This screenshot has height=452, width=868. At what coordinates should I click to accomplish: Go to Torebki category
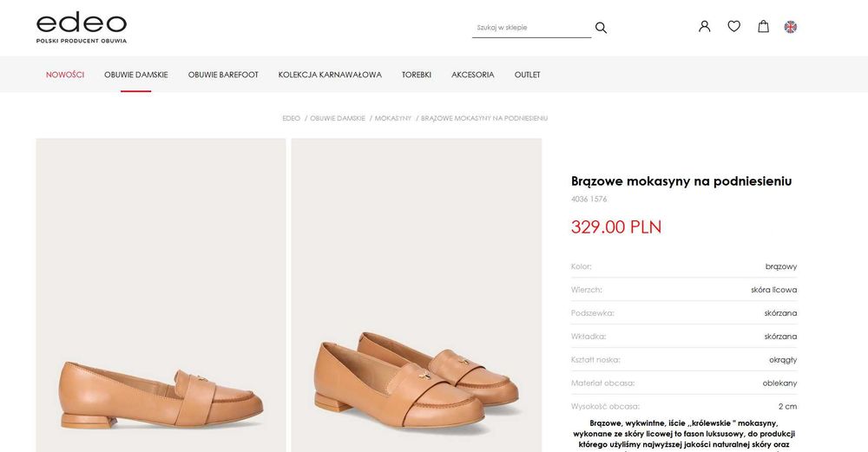coord(417,75)
